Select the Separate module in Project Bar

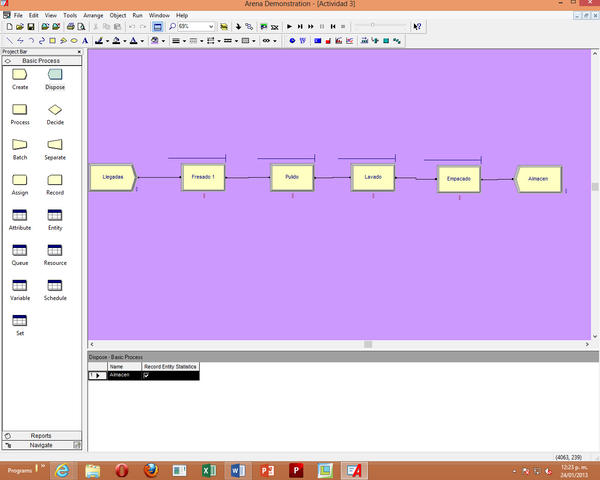(x=55, y=150)
